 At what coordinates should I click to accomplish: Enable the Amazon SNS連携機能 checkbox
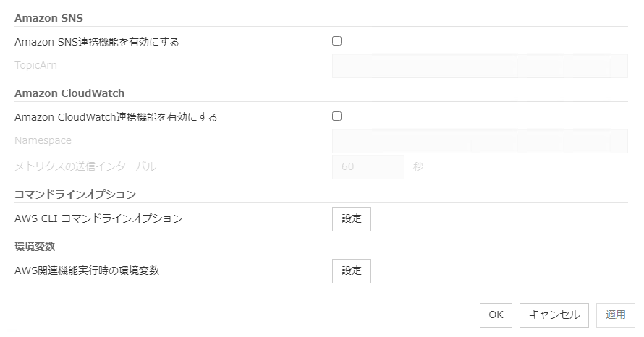pos(336,41)
